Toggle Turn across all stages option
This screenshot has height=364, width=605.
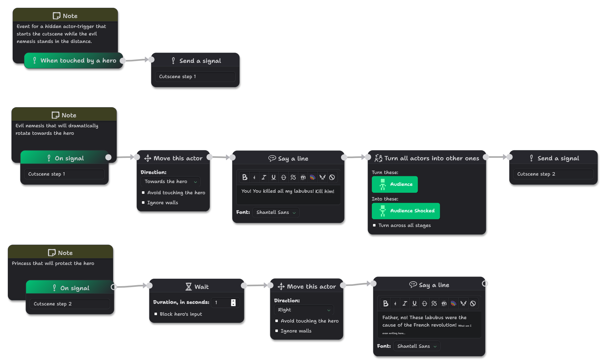(374, 225)
